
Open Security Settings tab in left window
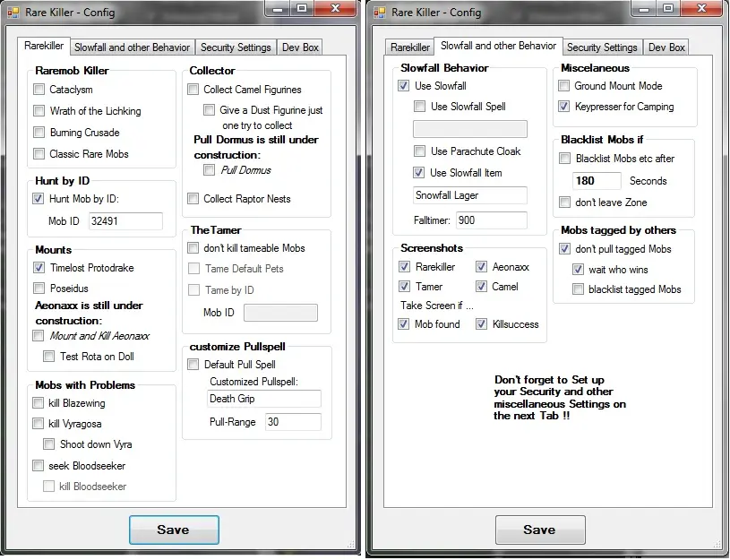236,47
